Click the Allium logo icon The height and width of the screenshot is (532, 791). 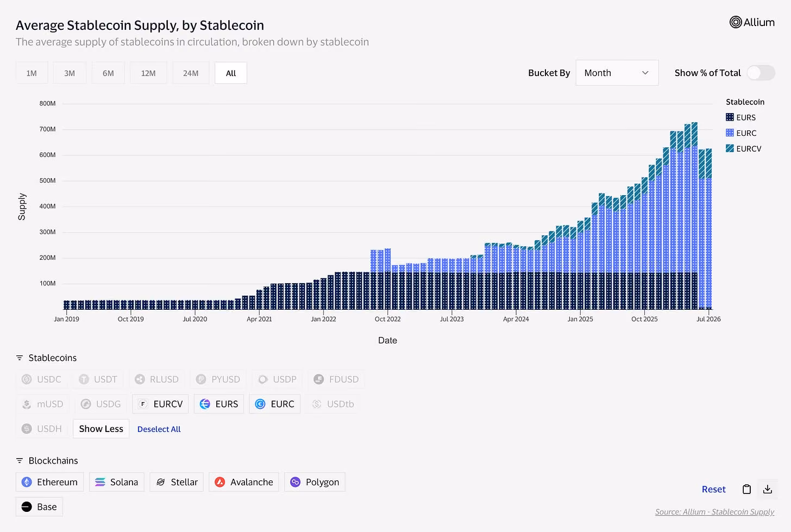click(736, 22)
